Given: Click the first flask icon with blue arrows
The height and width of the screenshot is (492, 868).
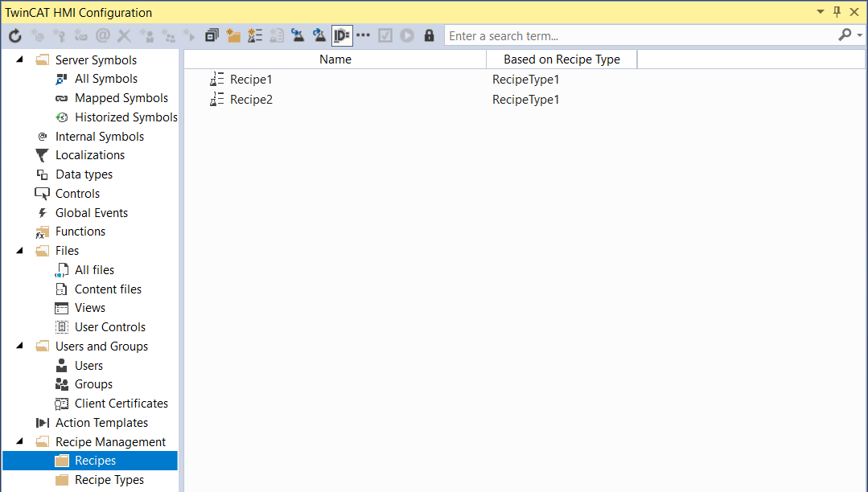Looking at the screenshot, I should point(298,36).
